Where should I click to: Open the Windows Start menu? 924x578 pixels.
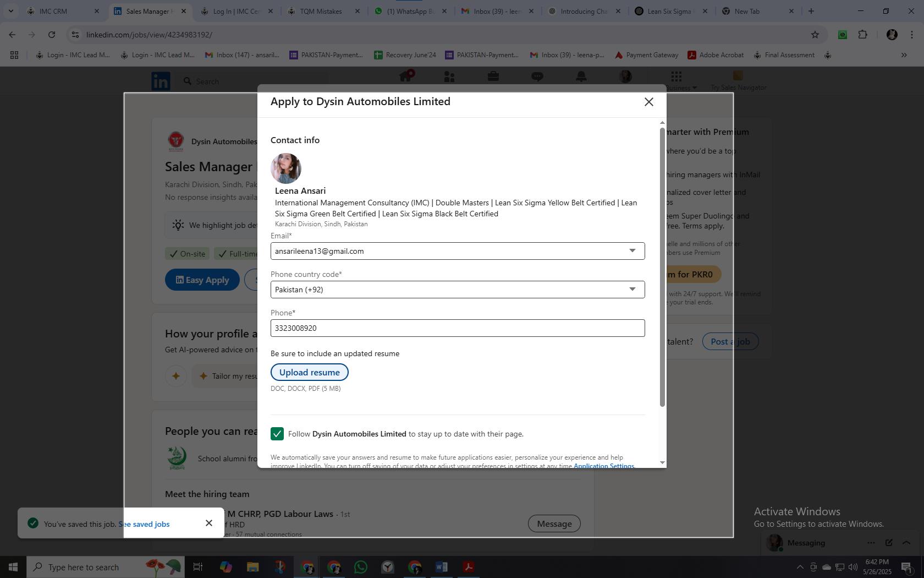(x=13, y=567)
